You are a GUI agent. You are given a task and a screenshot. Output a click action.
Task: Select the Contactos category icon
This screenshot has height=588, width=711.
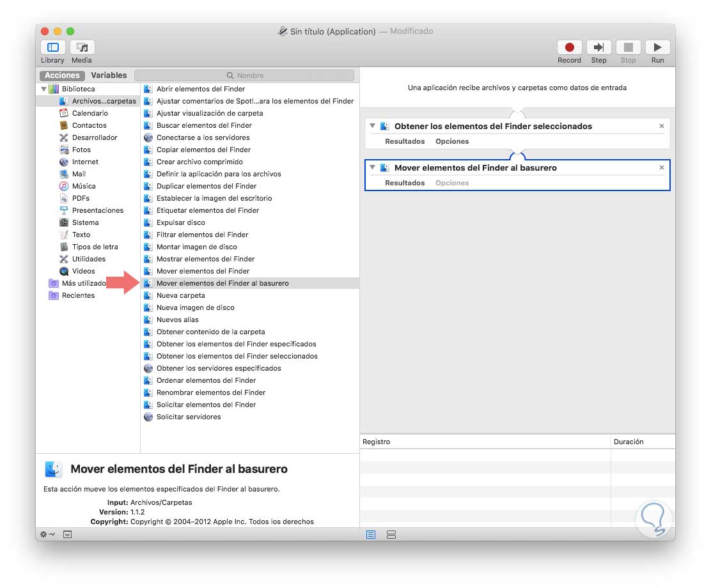64,125
